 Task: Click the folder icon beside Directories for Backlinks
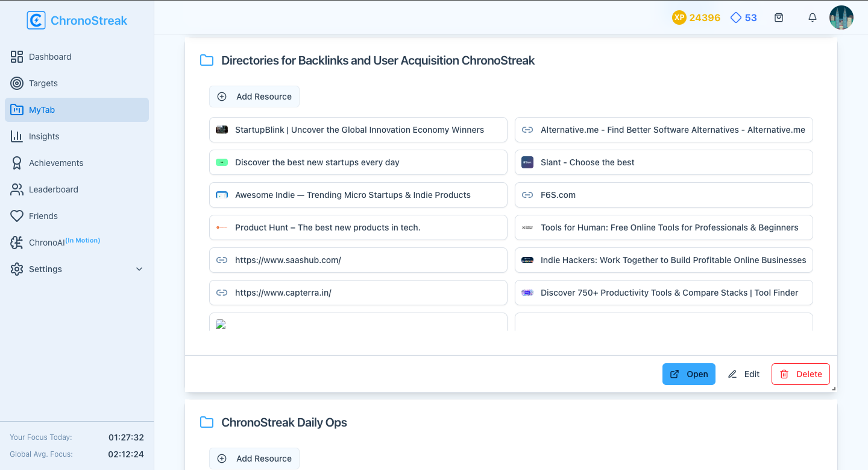(207, 60)
